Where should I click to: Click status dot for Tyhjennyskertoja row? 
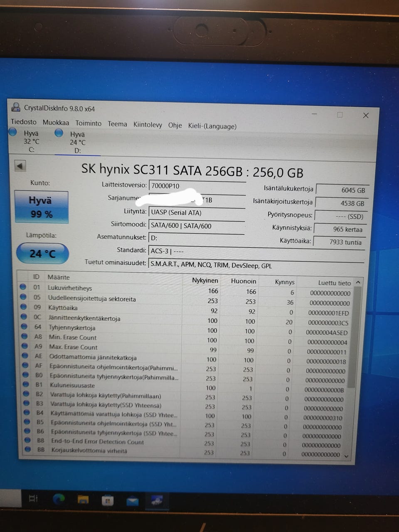(x=25, y=326)
